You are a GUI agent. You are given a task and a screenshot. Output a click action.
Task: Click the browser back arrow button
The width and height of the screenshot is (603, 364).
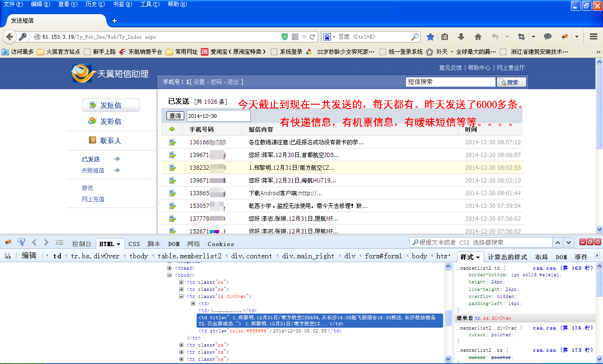point(9,37)
